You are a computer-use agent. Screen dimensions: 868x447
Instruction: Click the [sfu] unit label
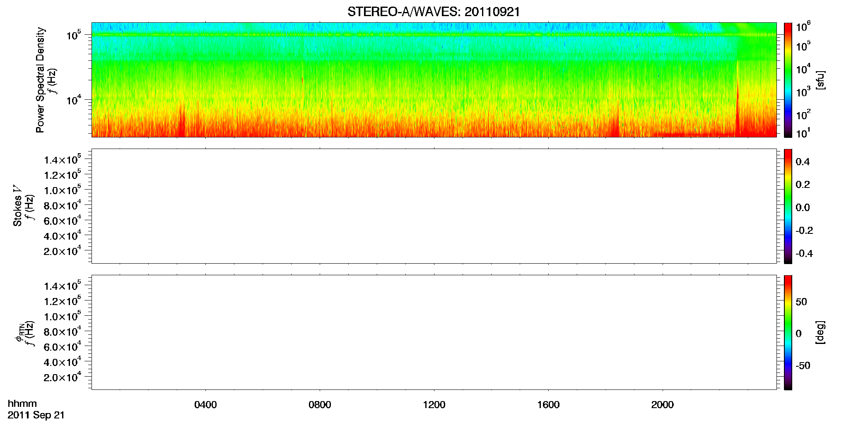pyautogui.click(x=820, y=80)
